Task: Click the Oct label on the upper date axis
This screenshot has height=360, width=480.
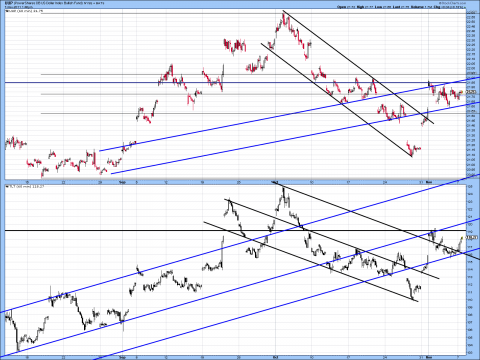Action: [x=275, y=182]
